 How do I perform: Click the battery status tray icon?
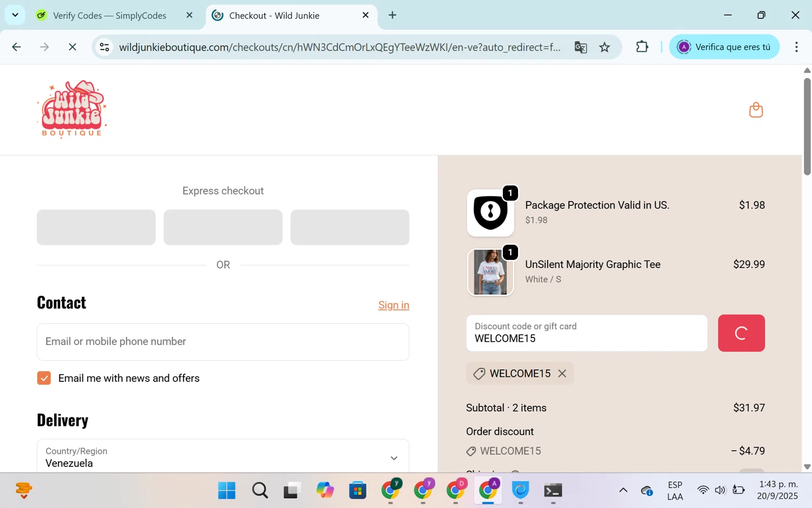(738, 491)
